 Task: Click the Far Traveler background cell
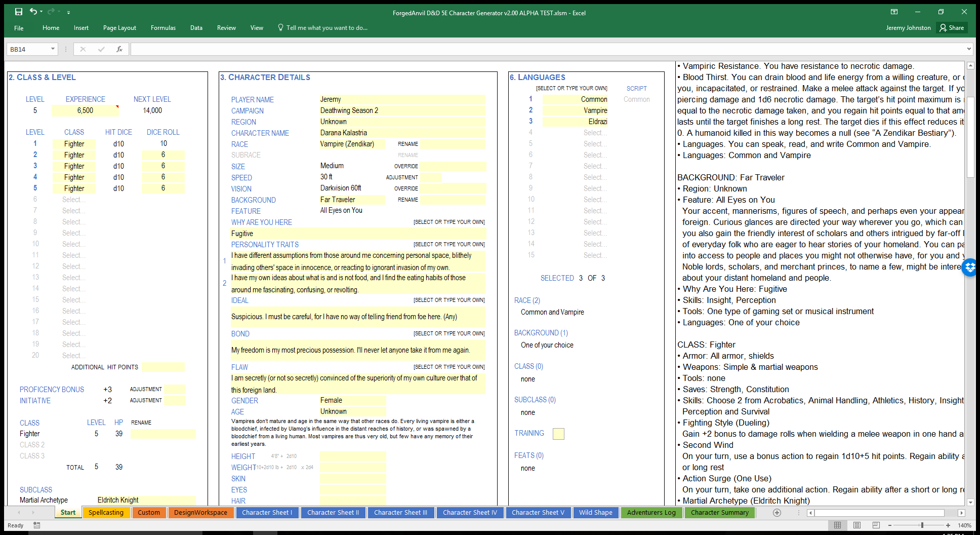[x=352, y=200]
